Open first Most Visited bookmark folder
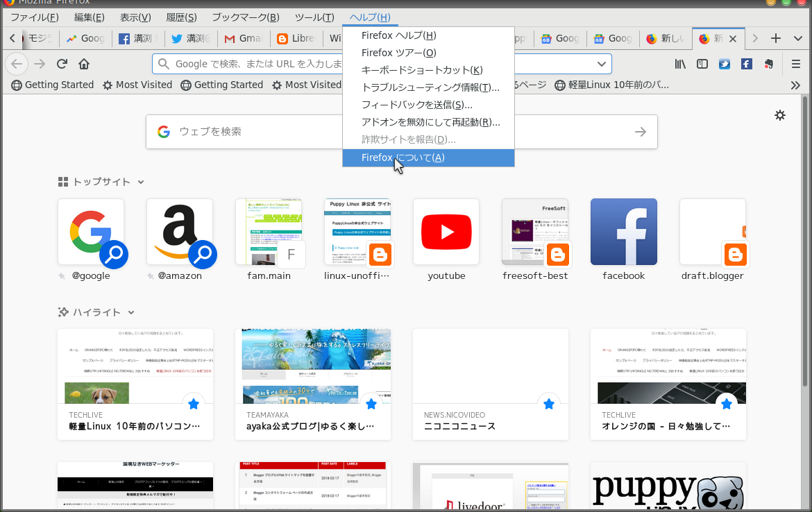This screenshot has height=512, width=812. [x=137, y=85]
